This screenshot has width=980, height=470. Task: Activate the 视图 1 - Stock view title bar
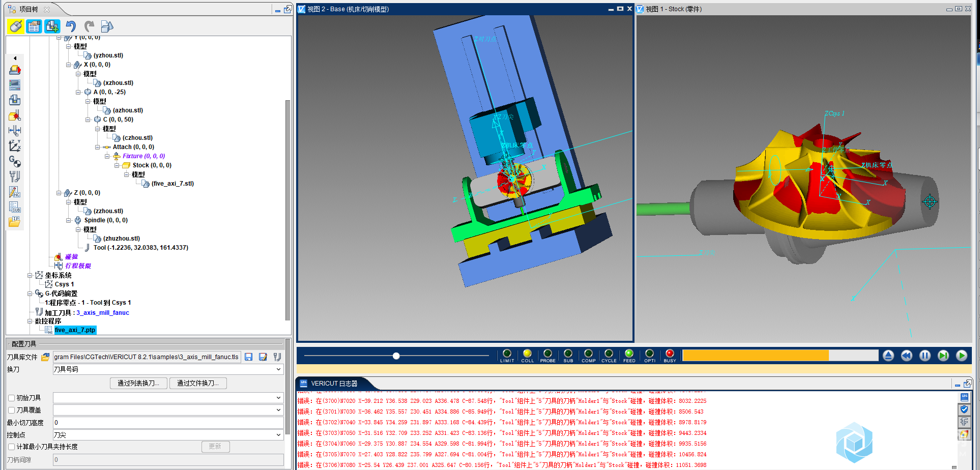pos(804,9)
